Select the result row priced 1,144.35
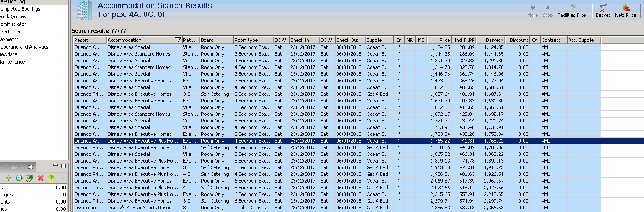 337,54
